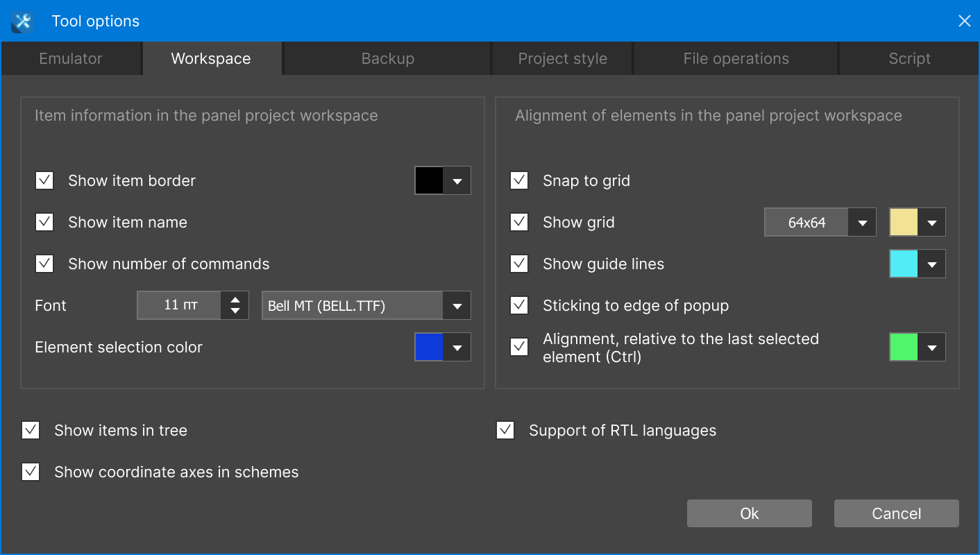This screenshot has width=980, height=555.
Task: Select the green alignment color swatch
Action: 904,348
